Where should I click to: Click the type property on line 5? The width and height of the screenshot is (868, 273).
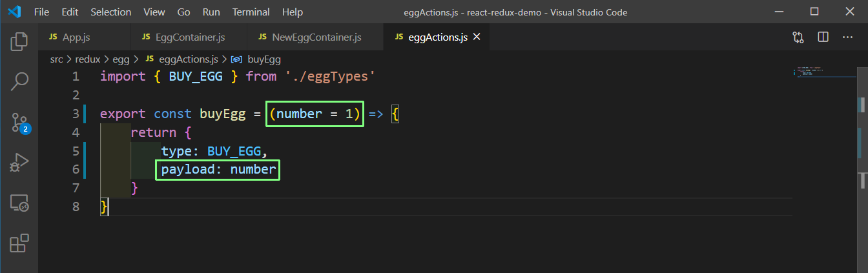pos(176,151)
